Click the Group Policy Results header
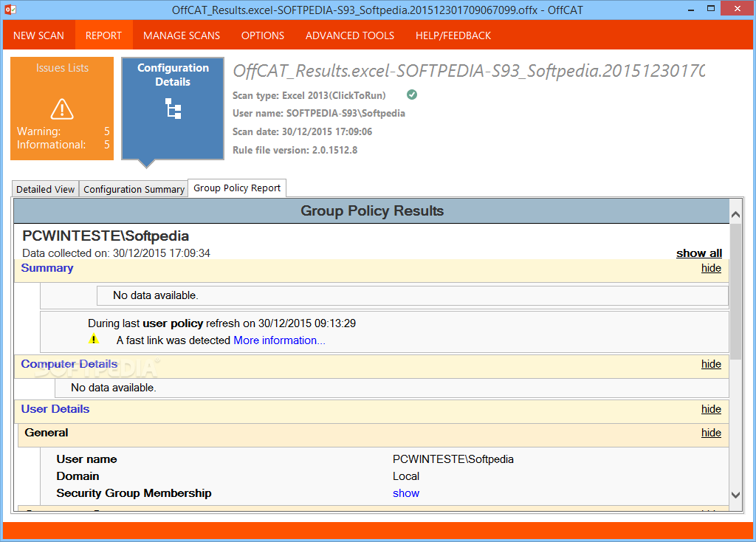 pos(372,210)
